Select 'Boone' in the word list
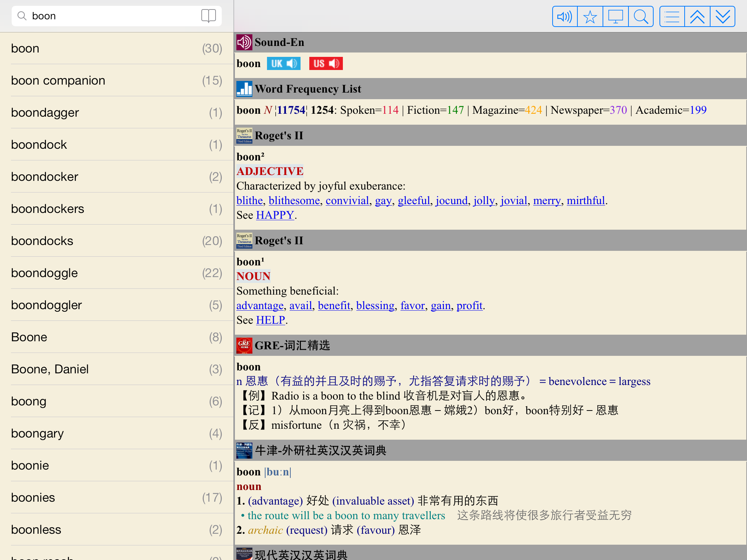 click(117, 337)
